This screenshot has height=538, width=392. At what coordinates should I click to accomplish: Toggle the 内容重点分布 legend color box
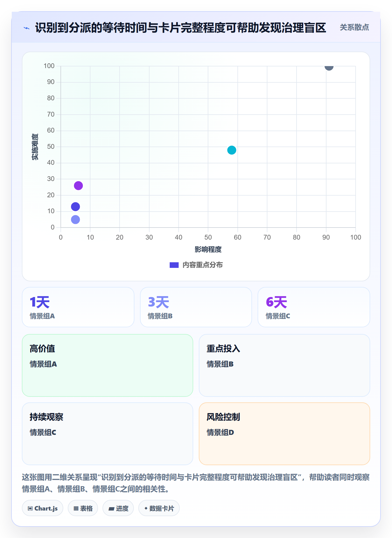tap(174, 265)
